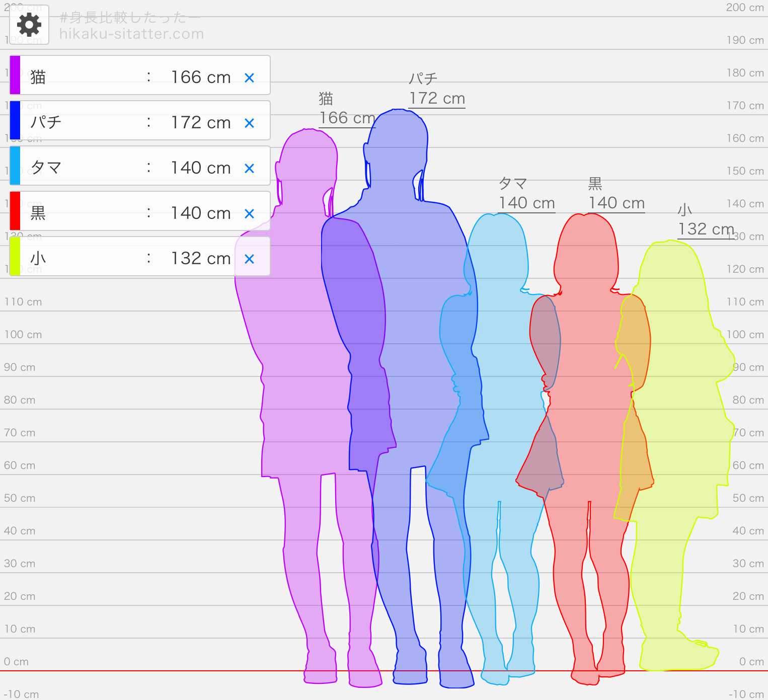Remove the 小 132 cm entry

click(x=249, y=259)
